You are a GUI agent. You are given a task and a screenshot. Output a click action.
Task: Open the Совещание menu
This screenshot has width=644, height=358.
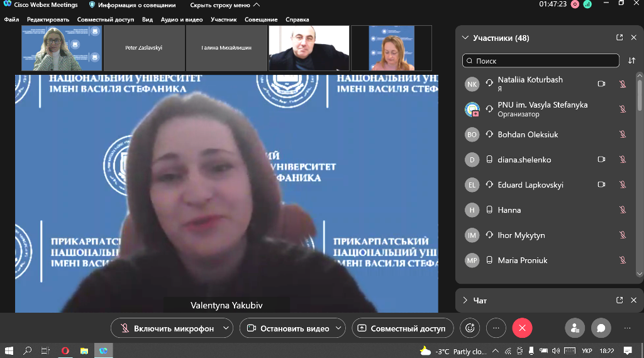[x=261, y=20]
